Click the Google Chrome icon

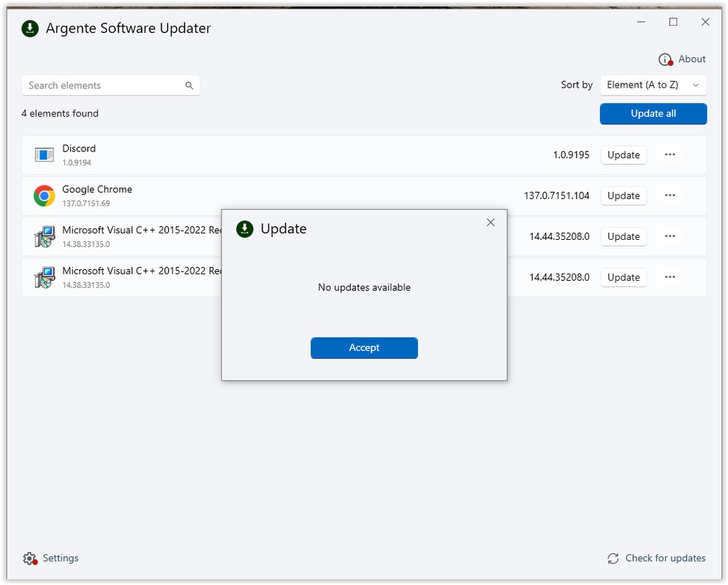pos(44,196)
